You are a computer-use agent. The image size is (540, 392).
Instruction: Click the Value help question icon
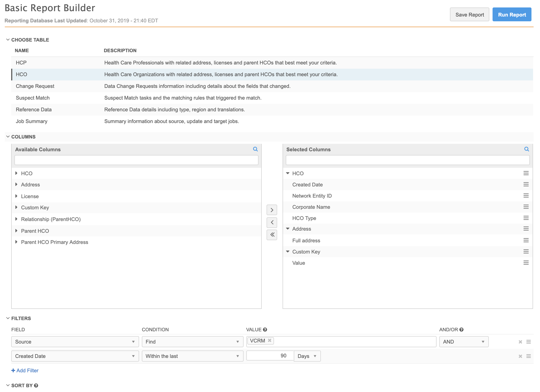click(265, 329)
